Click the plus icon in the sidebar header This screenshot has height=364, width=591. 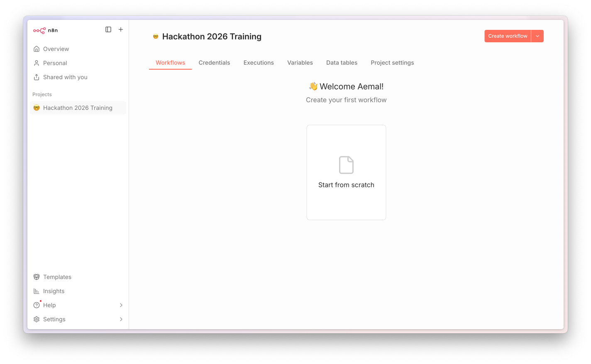pyautogui.click(x=121, y=29)
